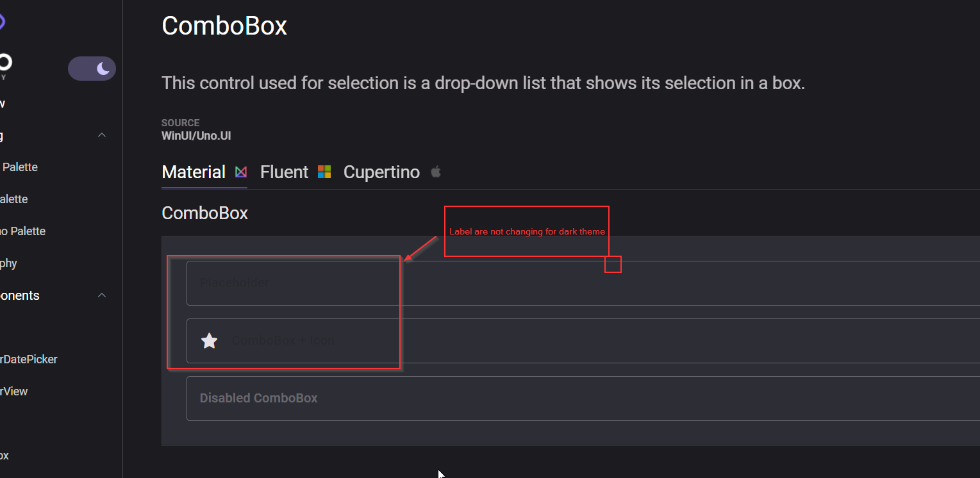980x478 pixels.
Task: Click the star icon in ComboBox + Icon
Action: (209, 340)
